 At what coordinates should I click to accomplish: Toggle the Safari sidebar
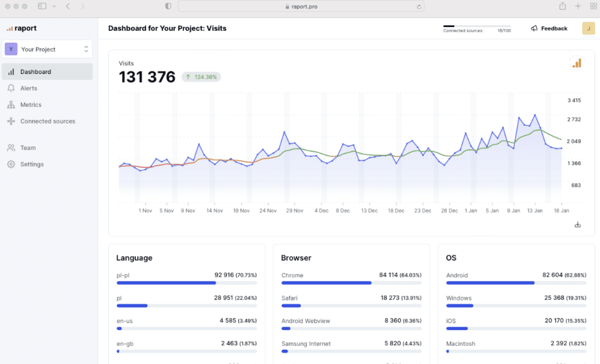click(42, 6)
